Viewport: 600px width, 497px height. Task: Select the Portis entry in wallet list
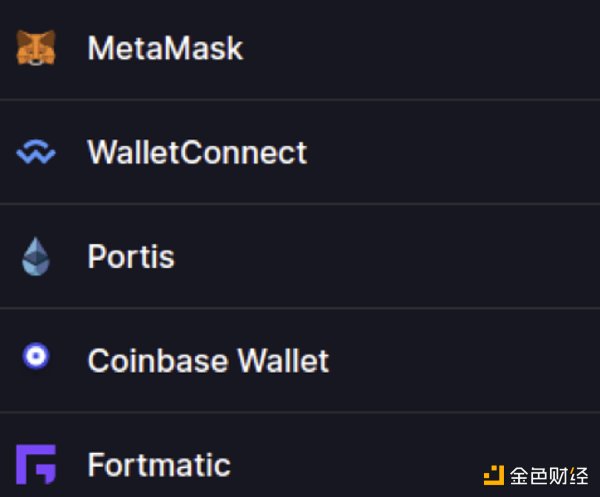[x=300, y=256]
